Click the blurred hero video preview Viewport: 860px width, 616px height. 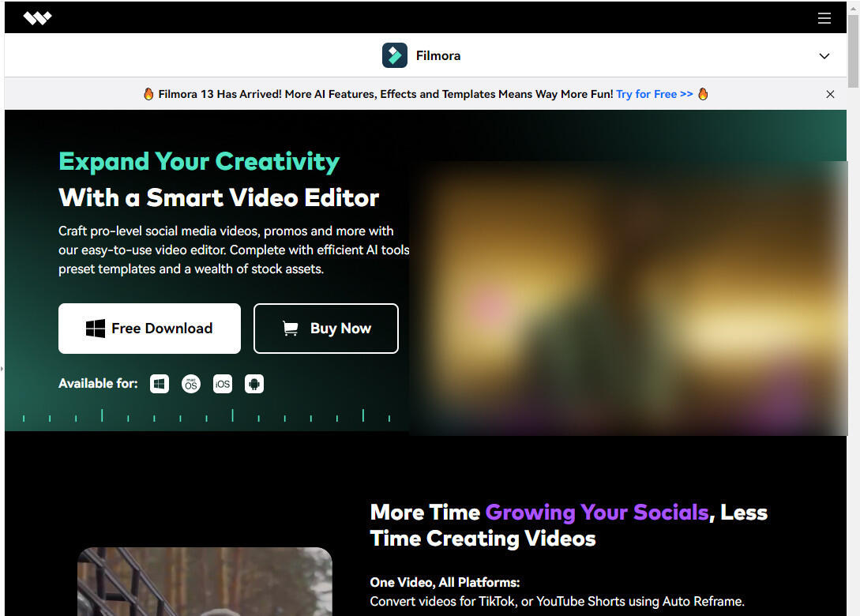tap(628, 299)
